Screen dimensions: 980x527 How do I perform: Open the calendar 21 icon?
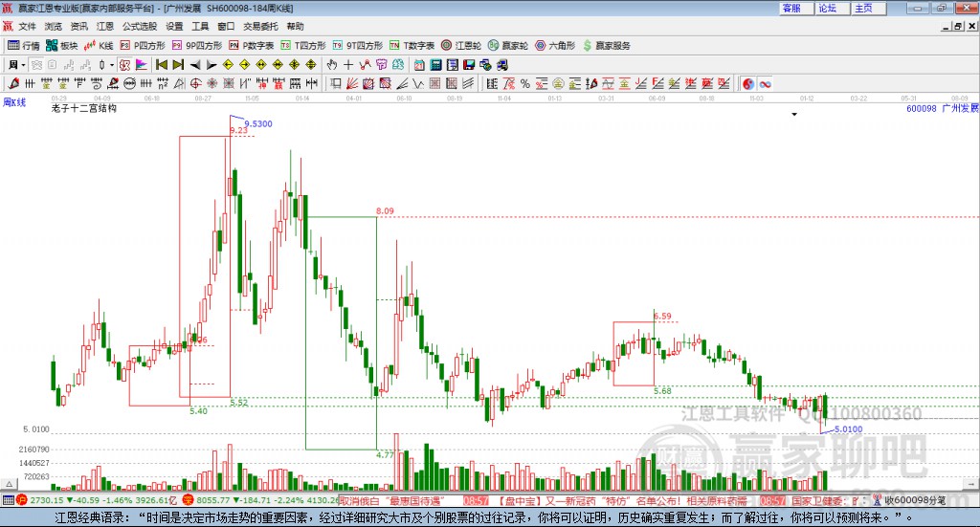419,65
